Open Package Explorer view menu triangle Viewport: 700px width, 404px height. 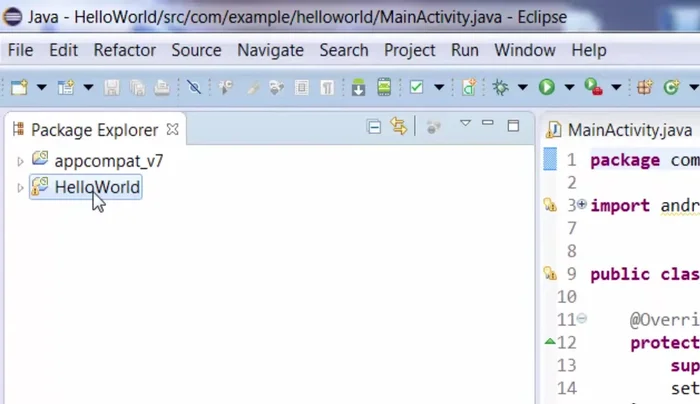coord(465,124)
